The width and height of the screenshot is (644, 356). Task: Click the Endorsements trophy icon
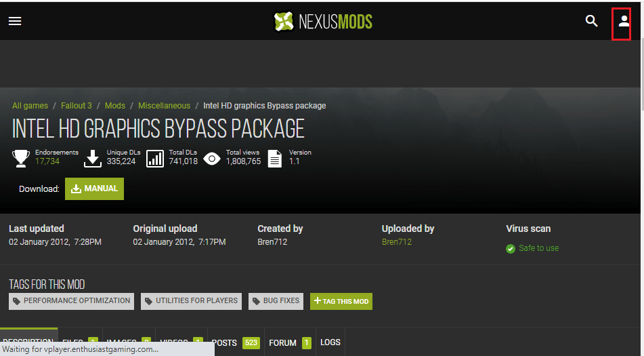(20, 158)
